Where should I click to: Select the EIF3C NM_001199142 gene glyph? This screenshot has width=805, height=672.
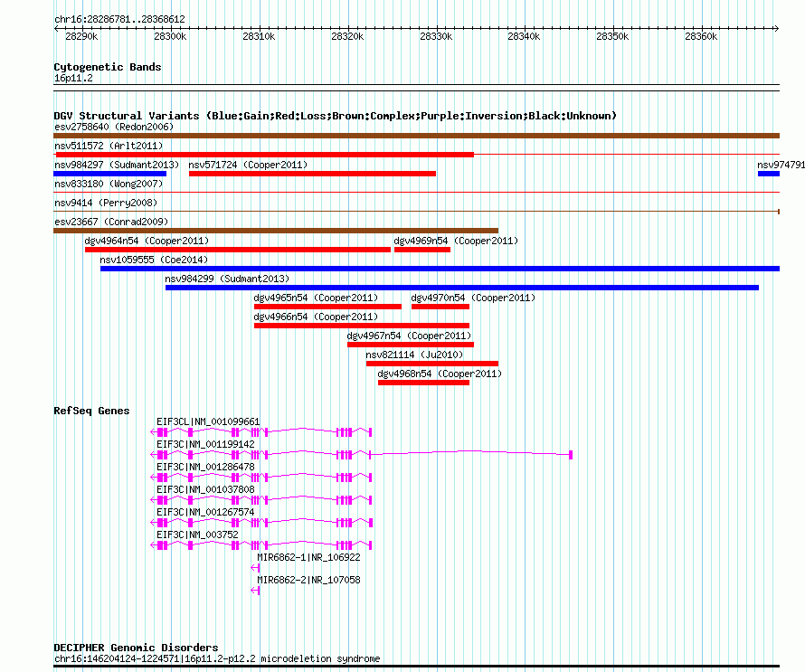(x=362, y=455)
